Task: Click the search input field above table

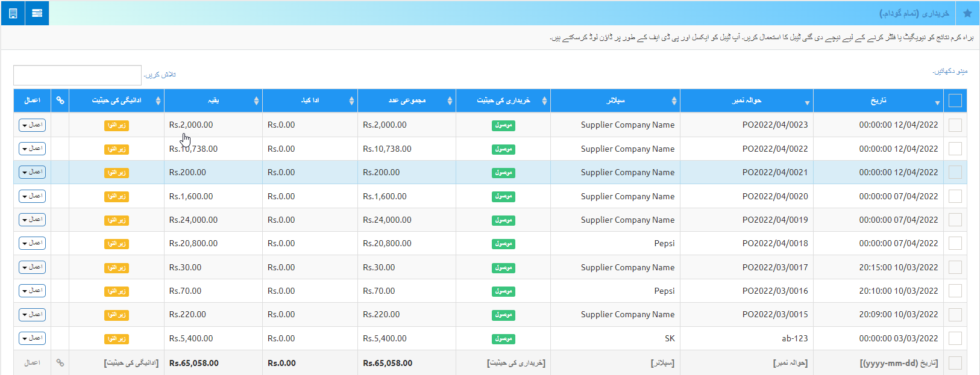Action: (x=77, y=75)
